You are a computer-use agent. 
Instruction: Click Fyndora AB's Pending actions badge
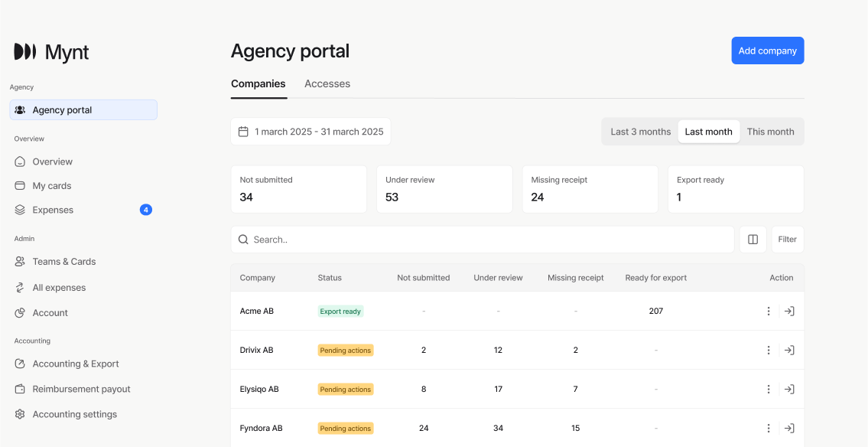[x=346, y=428]
